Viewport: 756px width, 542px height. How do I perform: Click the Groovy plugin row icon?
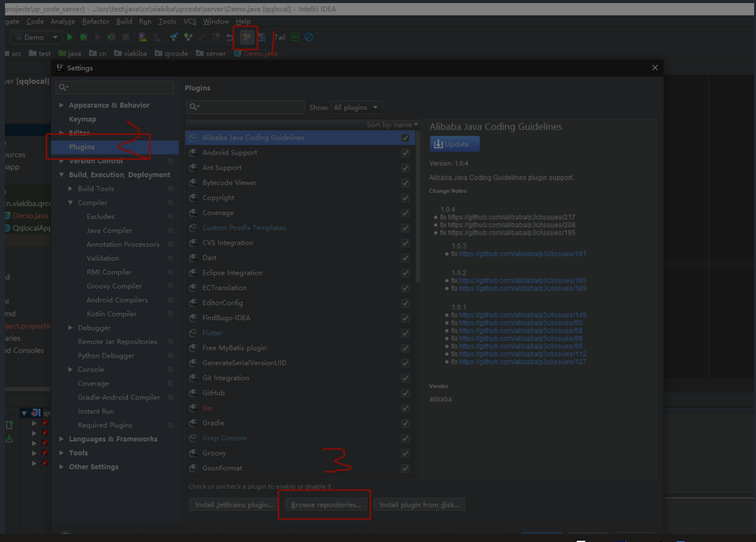(x=193, y=453)
